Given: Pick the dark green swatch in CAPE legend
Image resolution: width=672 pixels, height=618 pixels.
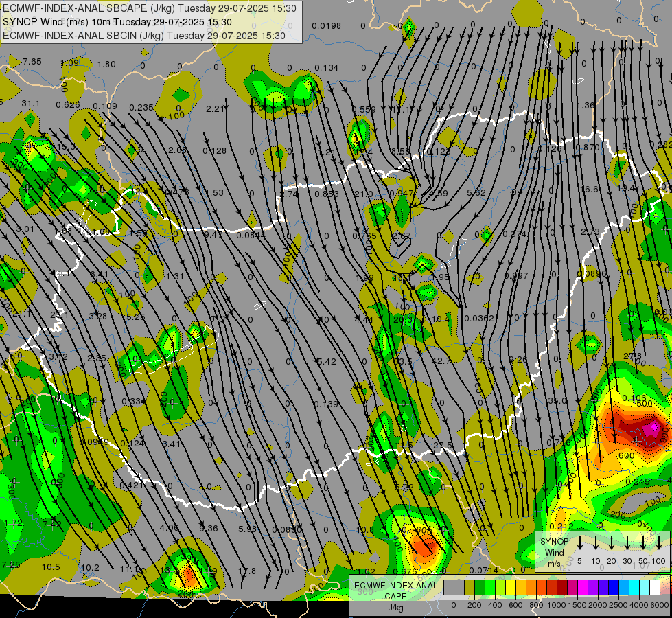Looking at the screenshot, I should point(480,588).
